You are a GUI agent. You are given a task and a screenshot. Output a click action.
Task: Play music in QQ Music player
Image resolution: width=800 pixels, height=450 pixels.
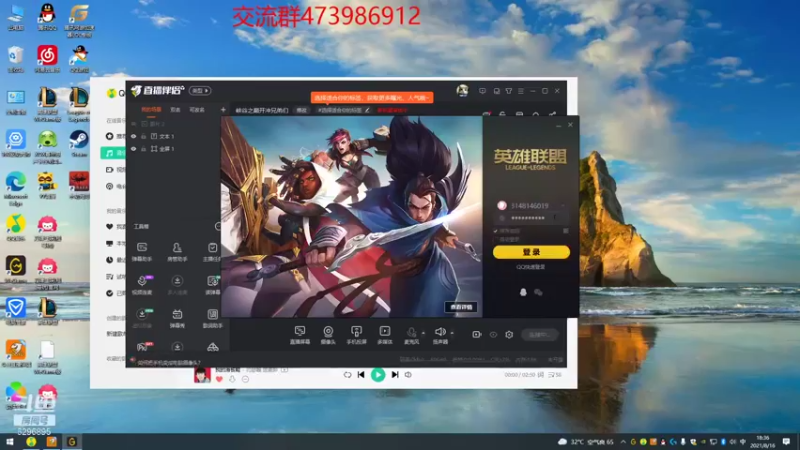coord(378,375)
